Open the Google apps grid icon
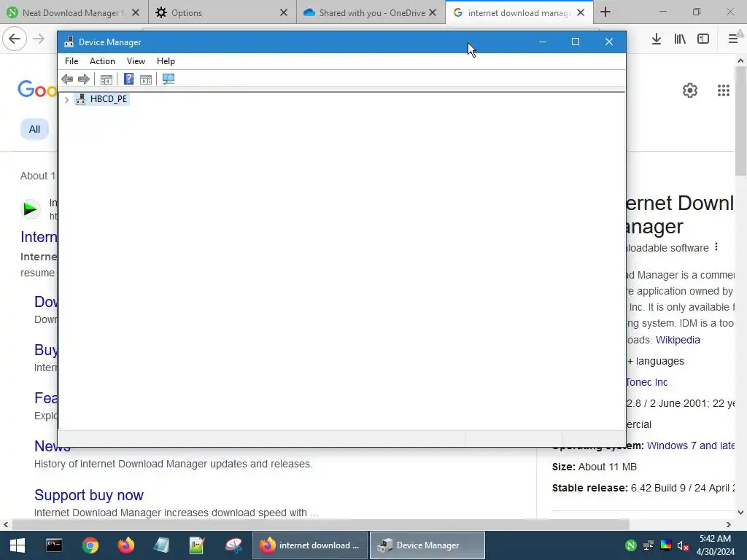Viewport: 747px width, 560px height. coord(724,90)
